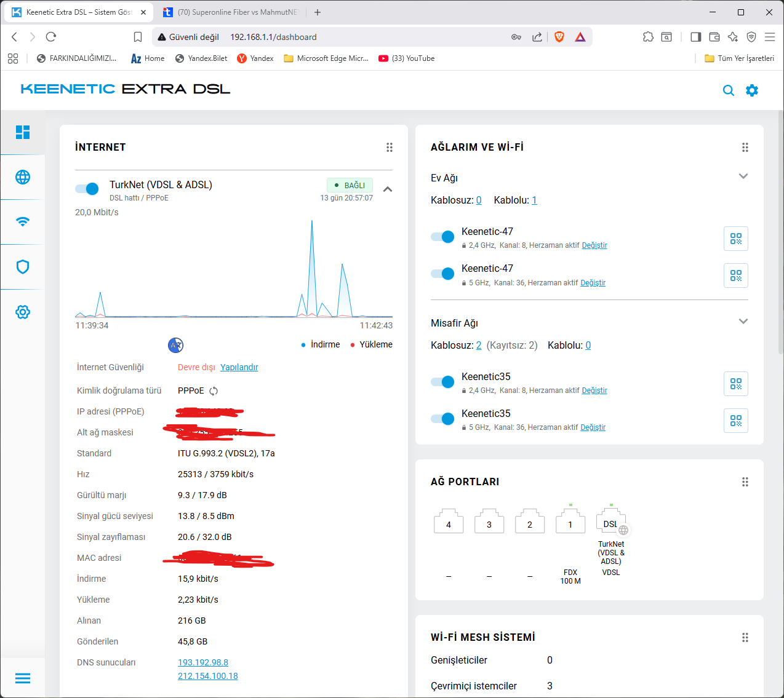Click the Yapılandır link for internet security

point(239,367)
